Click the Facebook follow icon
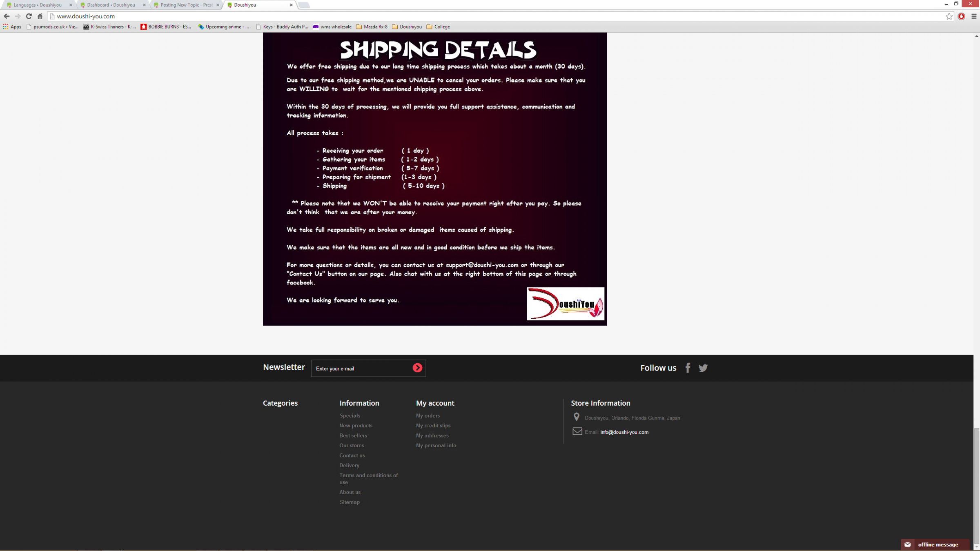 tap(688, 368)
